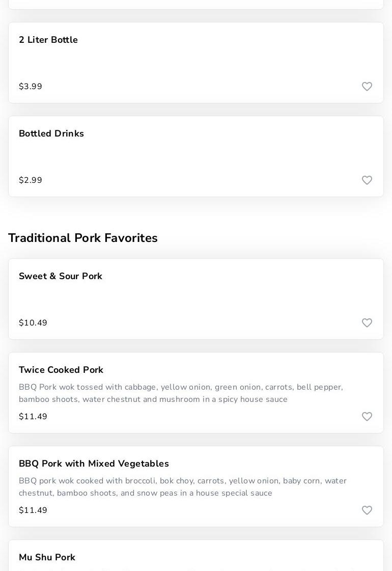The height and width of the screenshot is (571, 392).
Task: Open the Sweet & Sour Pork title
Action: click(x=61, y=276)
